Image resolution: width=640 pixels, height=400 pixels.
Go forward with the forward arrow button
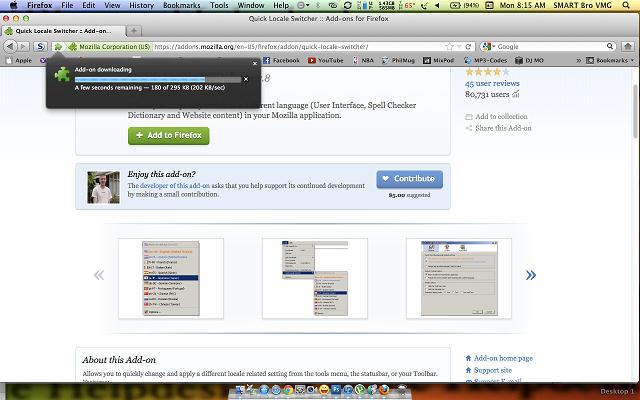[x=24, y=47]
